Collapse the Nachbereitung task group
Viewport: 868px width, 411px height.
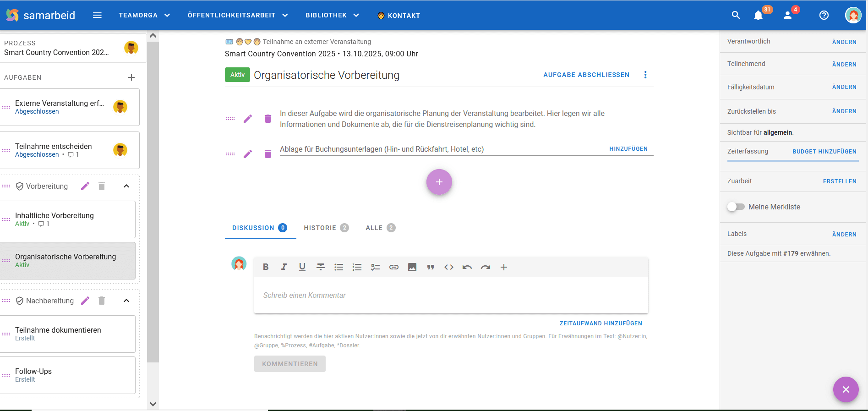(x=126, y=301)
